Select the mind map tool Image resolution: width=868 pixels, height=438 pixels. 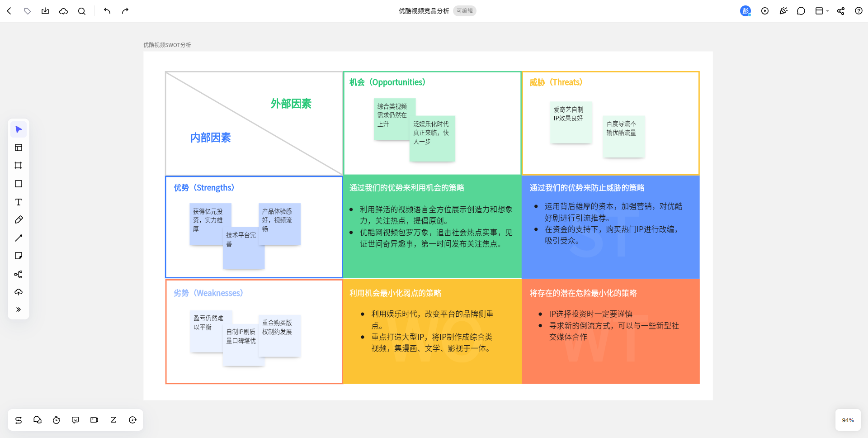(19, 274)
